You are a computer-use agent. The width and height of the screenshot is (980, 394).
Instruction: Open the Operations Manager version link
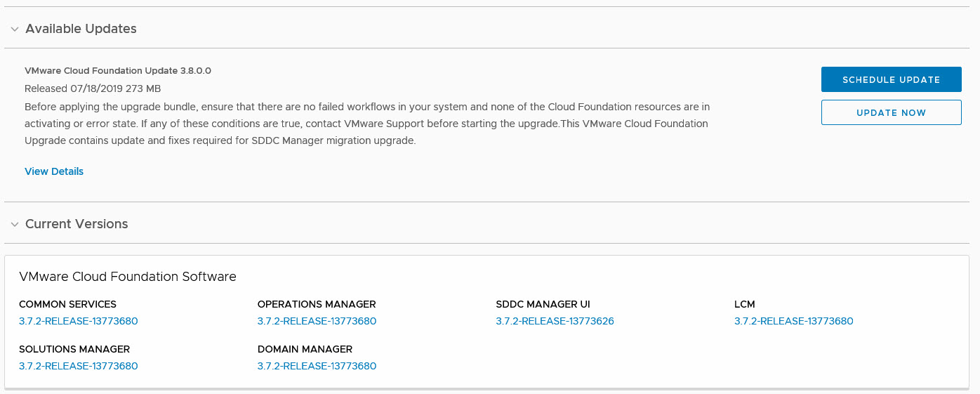pyautogui.click(x=317, y=322)
